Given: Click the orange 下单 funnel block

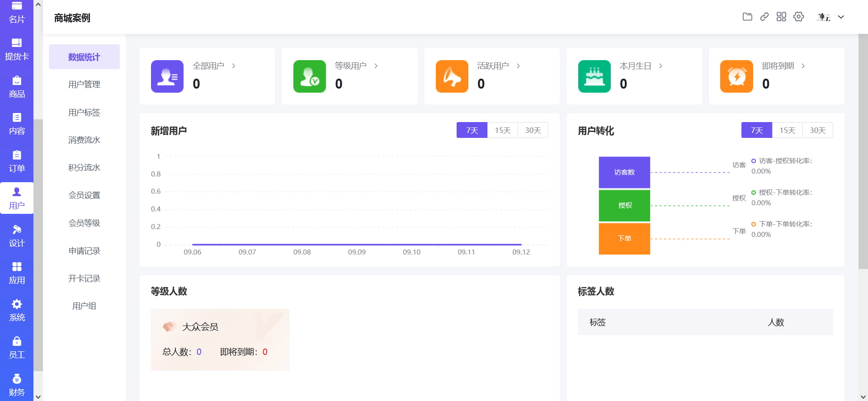Looking at the screenshot, I should pyautogui.click(x=624, y=239).
